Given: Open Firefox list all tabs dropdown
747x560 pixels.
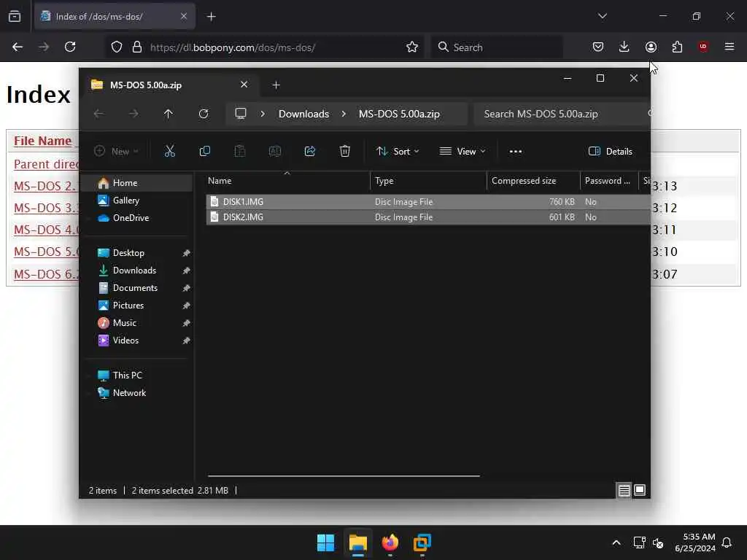Looking at the screenshot, I should (603, 16).
